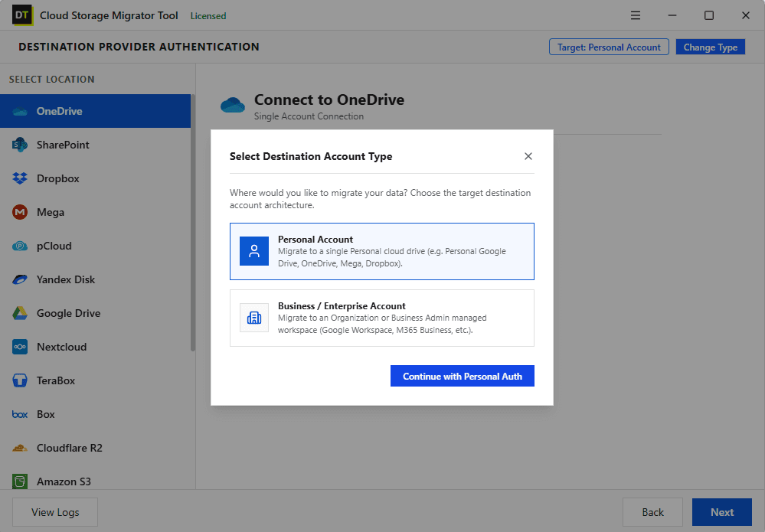Screen dimensions: 765x532
Task: Select TeraBox location label
Action: point(56,380)
